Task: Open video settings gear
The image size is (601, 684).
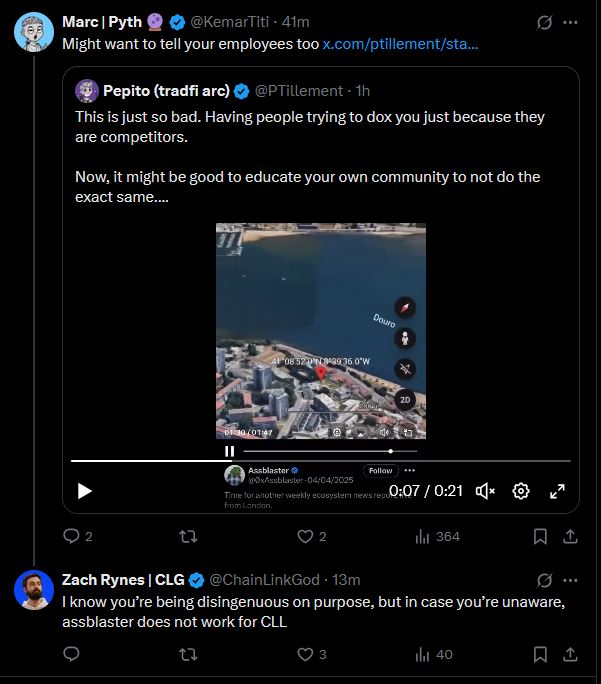Action: click(x=521, y=491)
